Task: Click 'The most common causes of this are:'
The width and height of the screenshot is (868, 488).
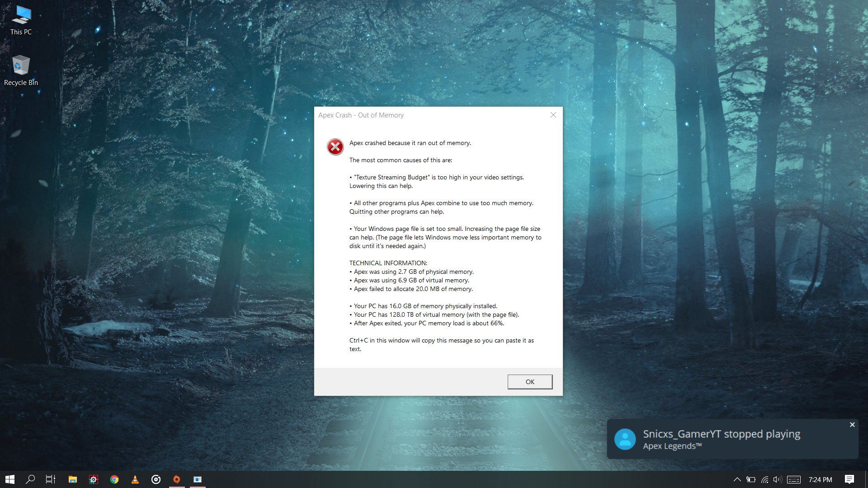Action: (401, 160)
